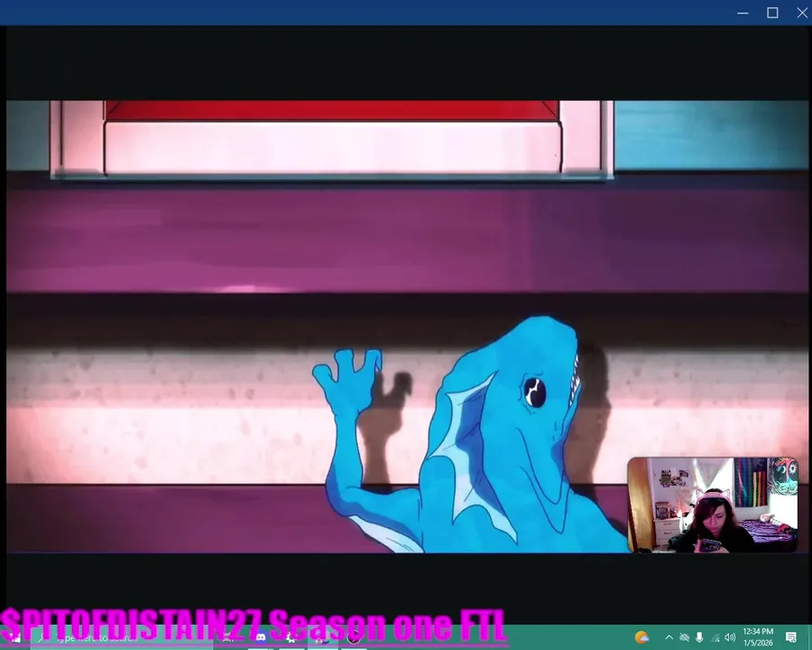812x650 pixels.
Task: Open the weather widget in the taskbar
Action: pyautogui.click(x=641, y=637)
